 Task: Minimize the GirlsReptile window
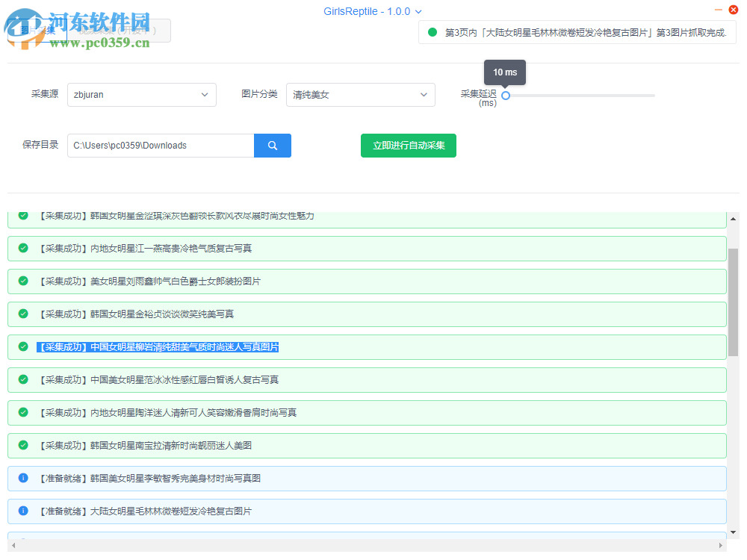point(719,10)
